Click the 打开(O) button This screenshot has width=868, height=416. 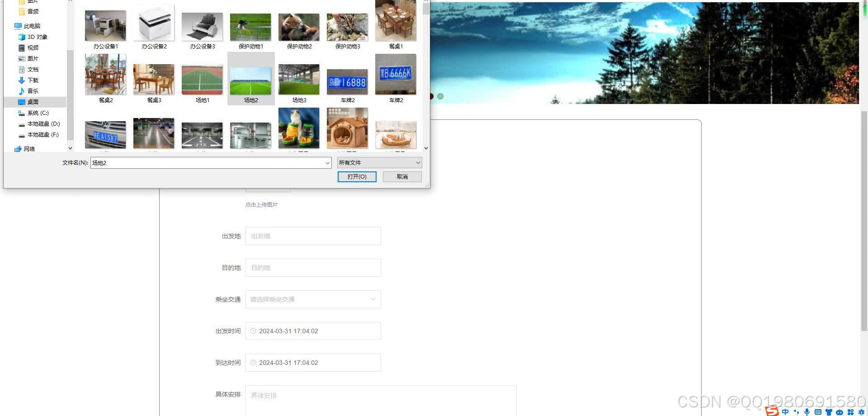pyautogui.click(x=357, y=177)
